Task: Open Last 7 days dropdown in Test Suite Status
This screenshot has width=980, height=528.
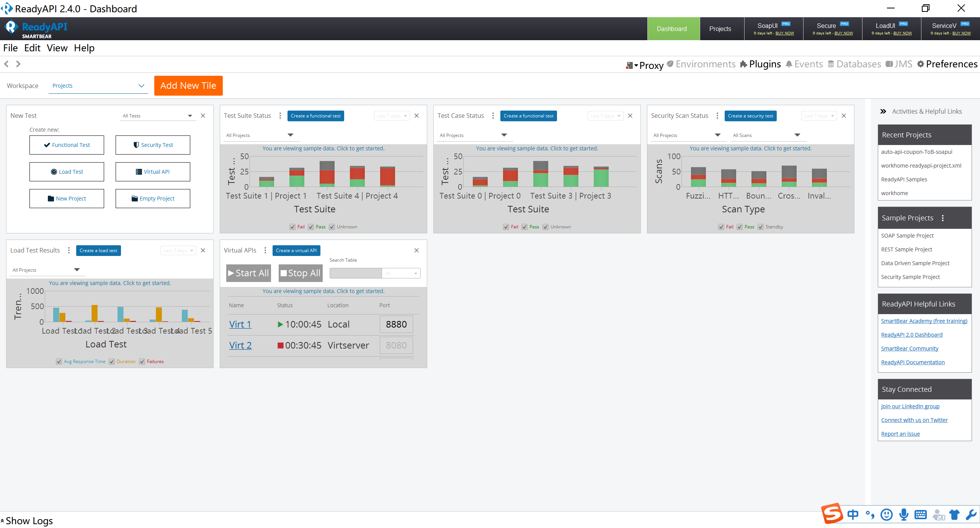Action: (392, 116)
